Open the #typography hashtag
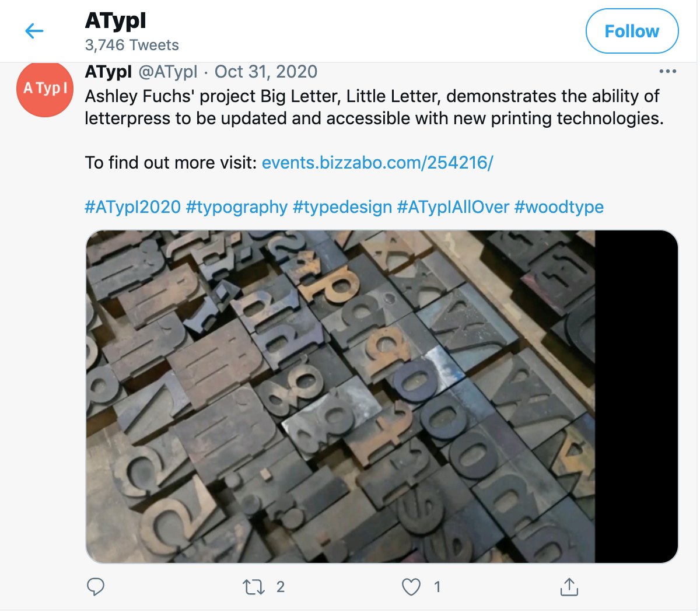700x616 pixels. (x=237, y=206)
